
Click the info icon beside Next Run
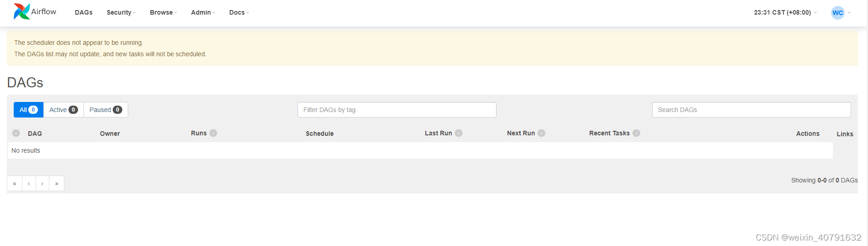pos(541,133)
